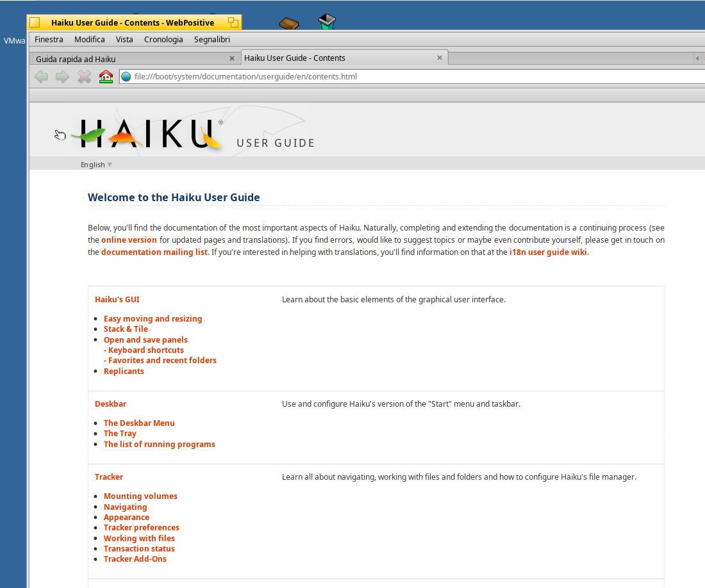The height and width of the screenshot is (588, 705).
Task: Close the Guida rapida ad Haiku tab
Action: coord(232,58)
